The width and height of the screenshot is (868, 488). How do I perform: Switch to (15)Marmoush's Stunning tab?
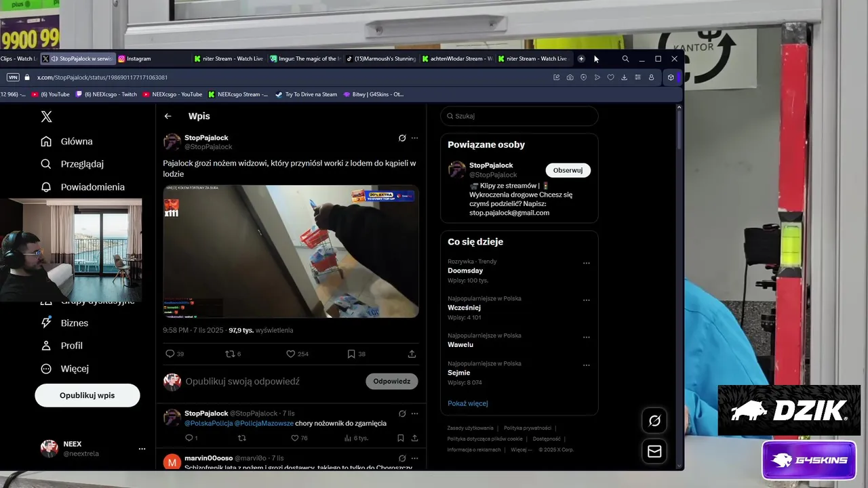[x=381, y=59]
